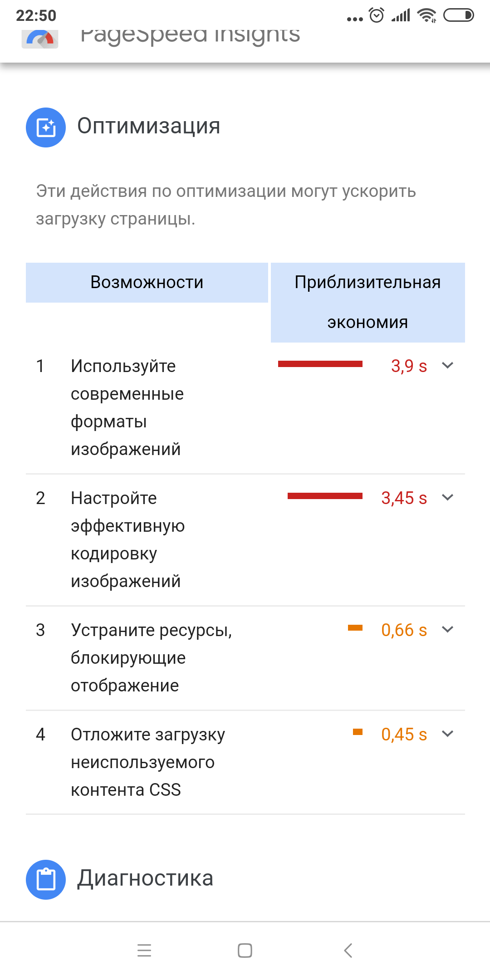Open "Используйте современные форматы изображений" item
Image resolution: width=490 pixels, height=980 pixels.
[127, 407]
